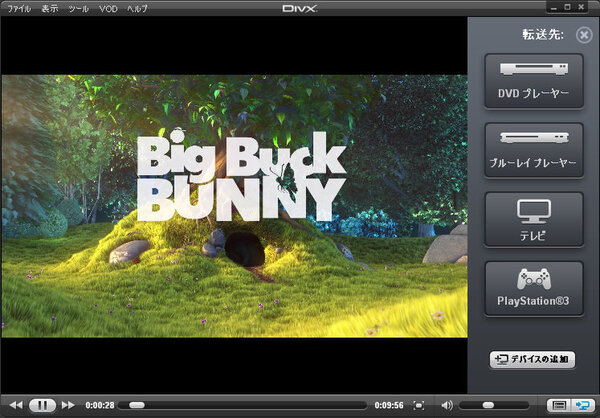The width and height of the screenshot is (600, 418).
Task: Choose テレビ as transfer target
Action: click(x=534, y=220)
